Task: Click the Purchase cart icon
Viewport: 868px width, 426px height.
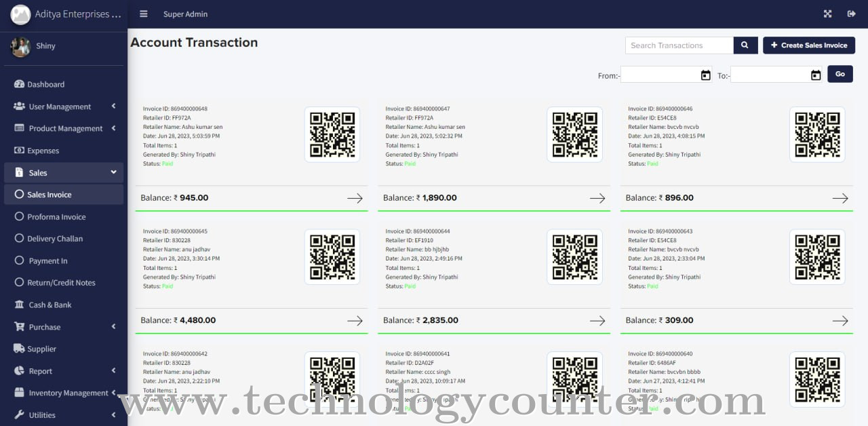Action: 19,327
